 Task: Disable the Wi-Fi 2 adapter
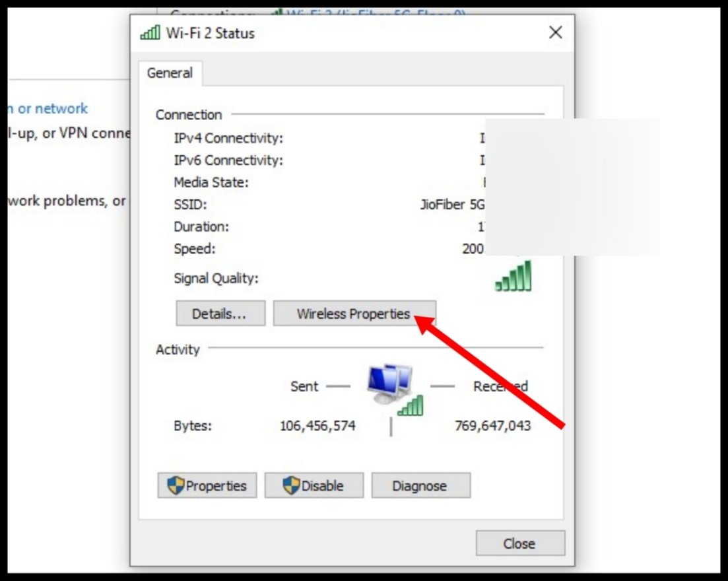(x=314, y=485)
